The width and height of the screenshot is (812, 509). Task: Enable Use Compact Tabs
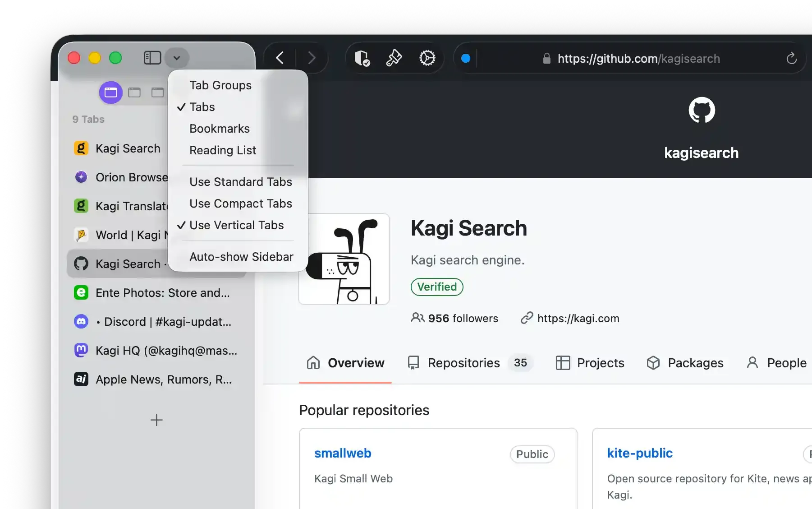pos(241,204)
